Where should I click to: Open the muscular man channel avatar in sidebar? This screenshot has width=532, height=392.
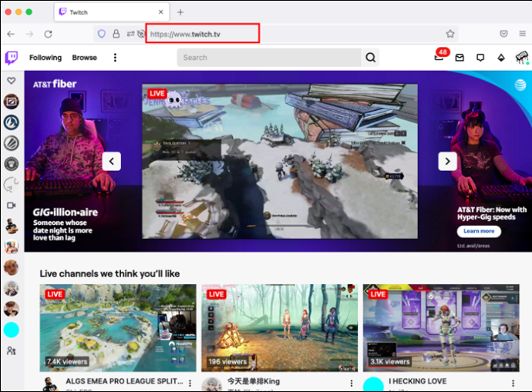pyautogui.click(x=12, y=226)
